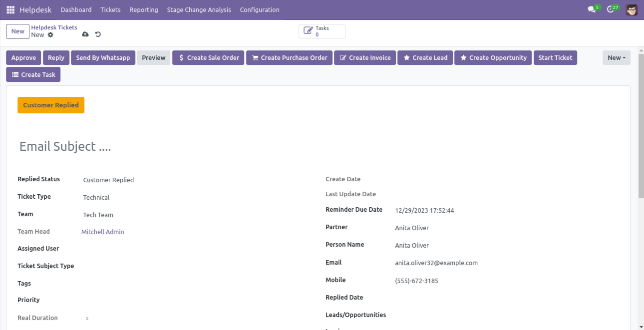
Task: Click the Last Update Date label
Action: [x=351, y=194]
